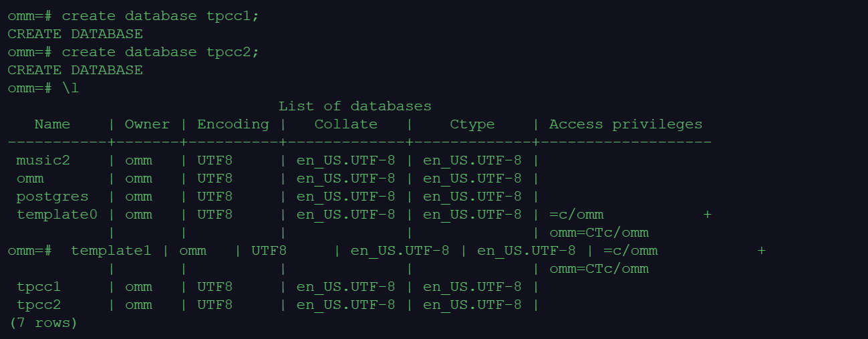Click tpcc2 in the database table
The image size is (868, 339).
tap(39, 304)
